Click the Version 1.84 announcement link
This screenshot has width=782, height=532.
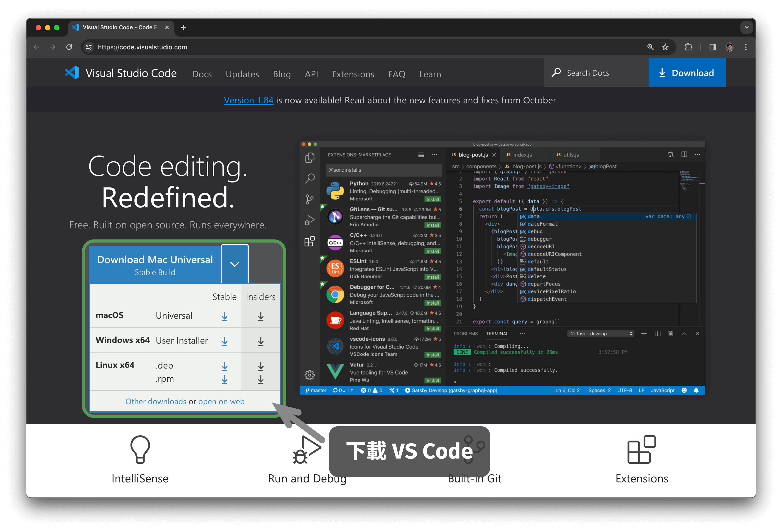pyautogui.click(x=248, y=100)
